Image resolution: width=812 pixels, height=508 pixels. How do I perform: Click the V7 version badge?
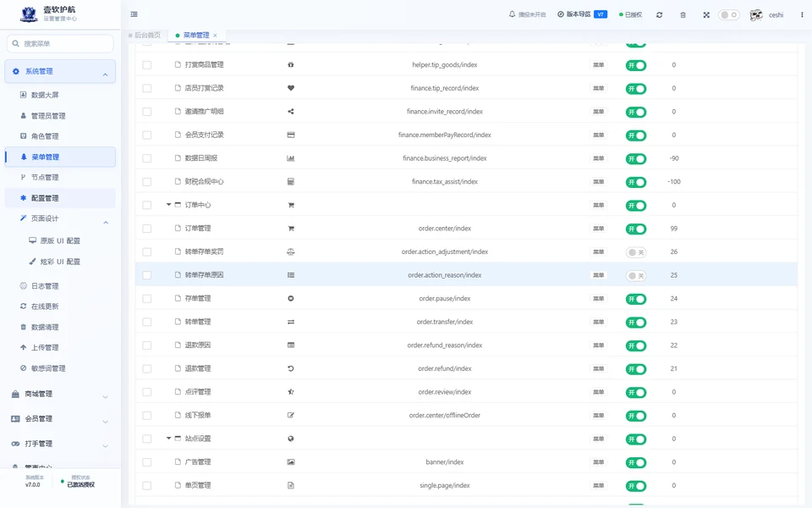tap(601, 14)
